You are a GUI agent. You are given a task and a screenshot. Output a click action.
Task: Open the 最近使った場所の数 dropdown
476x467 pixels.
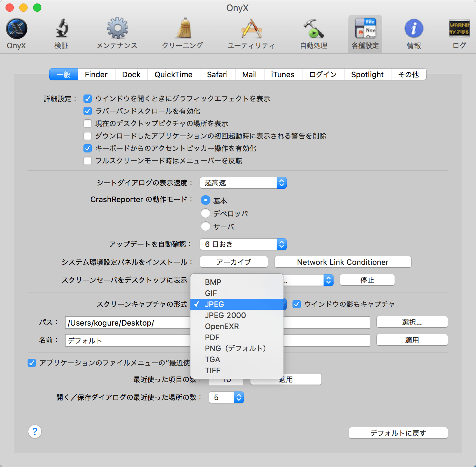coord(226,397)
